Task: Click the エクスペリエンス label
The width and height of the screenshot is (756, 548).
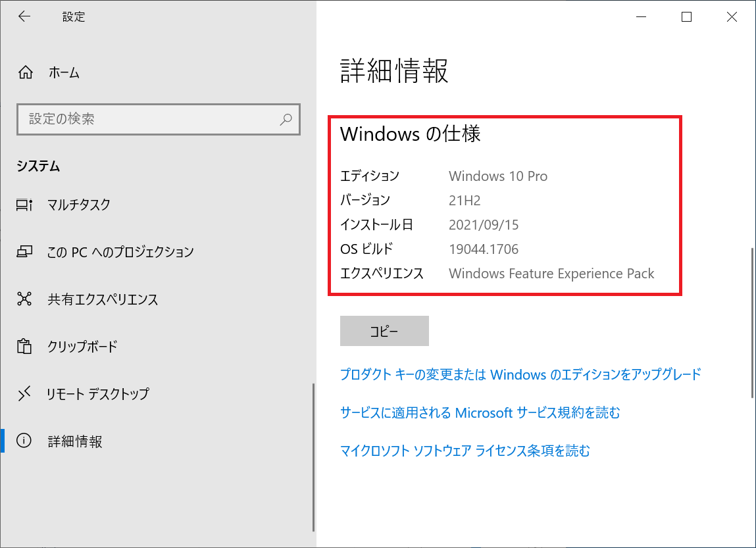Action: [x=382, y=273]
